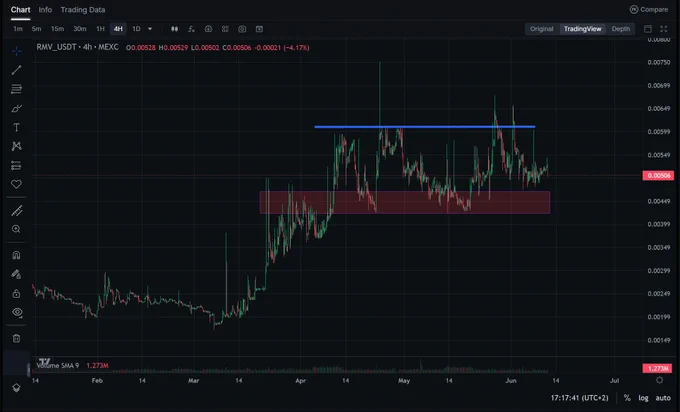Click the toolbar icon after camera
Screen dimensions: 680x412
coord(259,29)
